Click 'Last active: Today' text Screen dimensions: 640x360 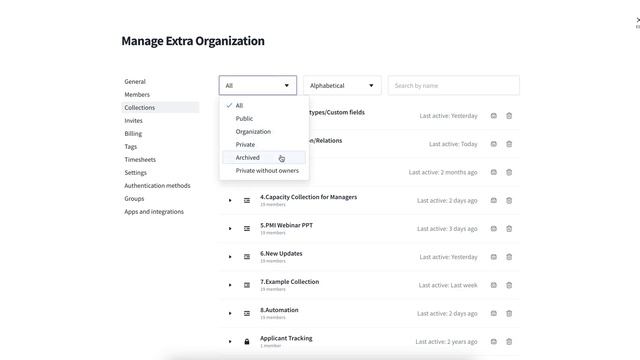click(453, 144)
